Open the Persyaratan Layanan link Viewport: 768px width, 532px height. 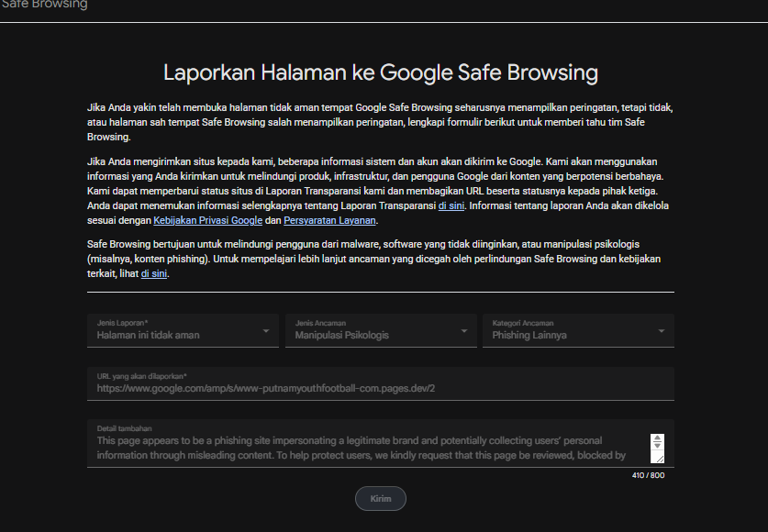(329, 220)
